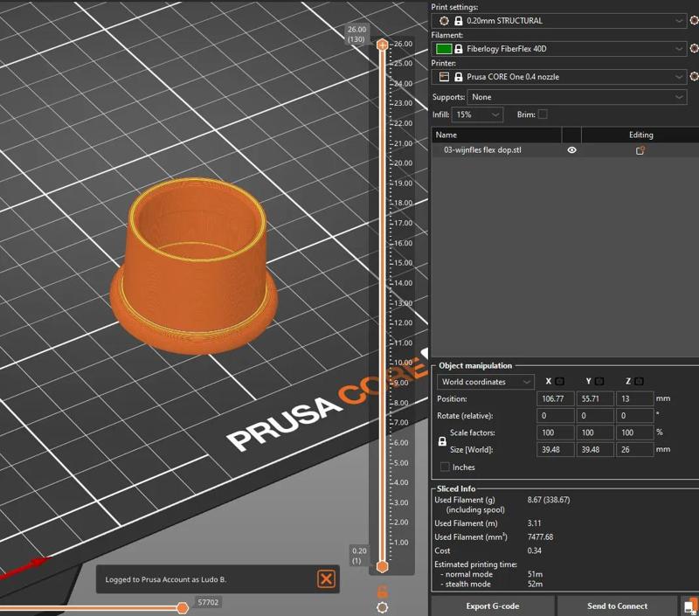
Task: Click the 0.20 (1) layer label
Action: 359,556
